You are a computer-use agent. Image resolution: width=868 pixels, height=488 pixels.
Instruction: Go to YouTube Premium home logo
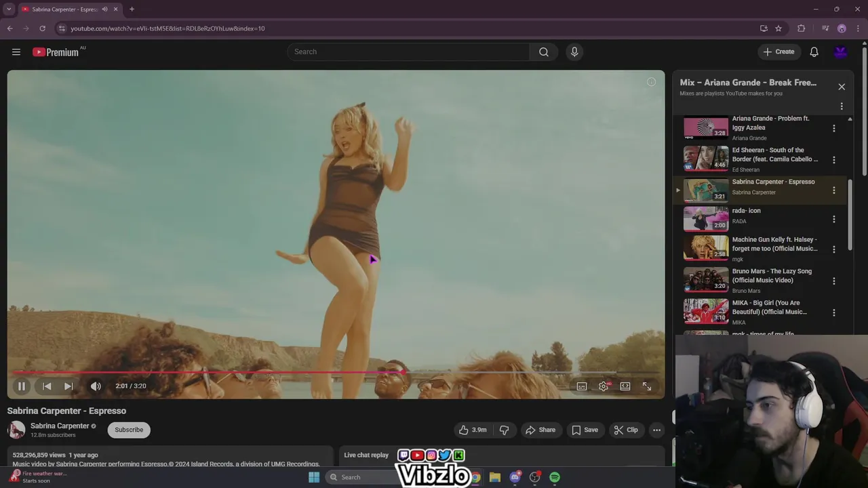pyautogui.click(x=56, y=52)
